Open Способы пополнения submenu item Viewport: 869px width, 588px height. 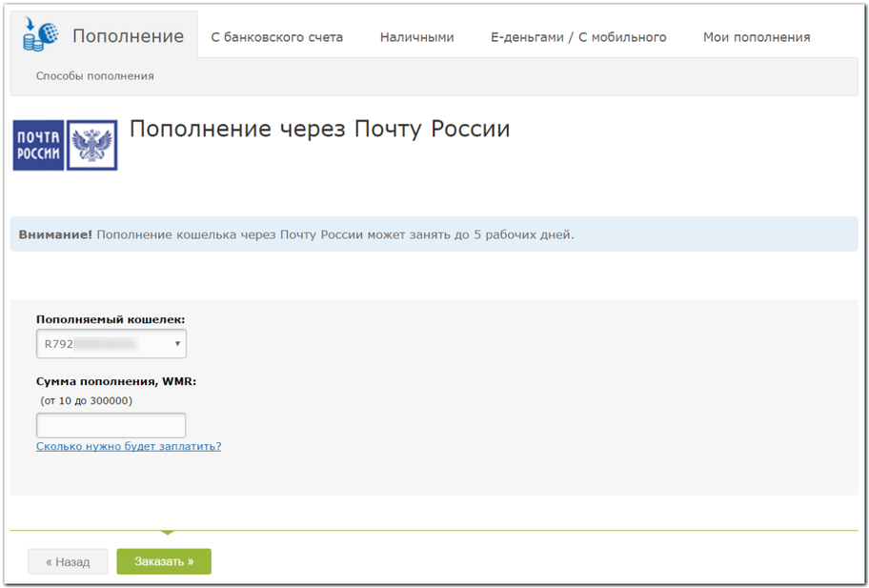pos(94,76)
